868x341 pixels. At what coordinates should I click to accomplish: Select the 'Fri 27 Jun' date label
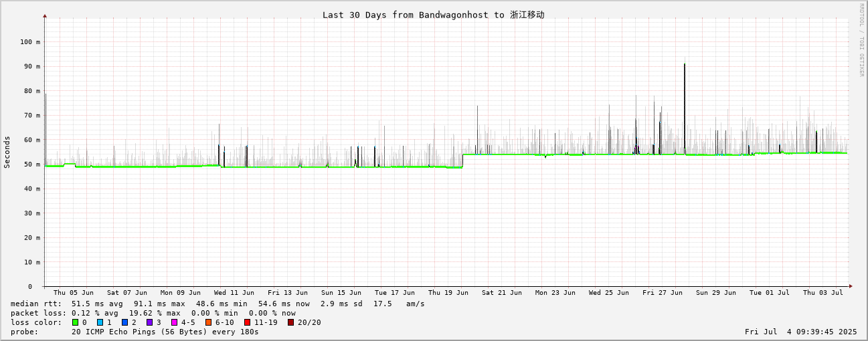click(x=663, y=293)
